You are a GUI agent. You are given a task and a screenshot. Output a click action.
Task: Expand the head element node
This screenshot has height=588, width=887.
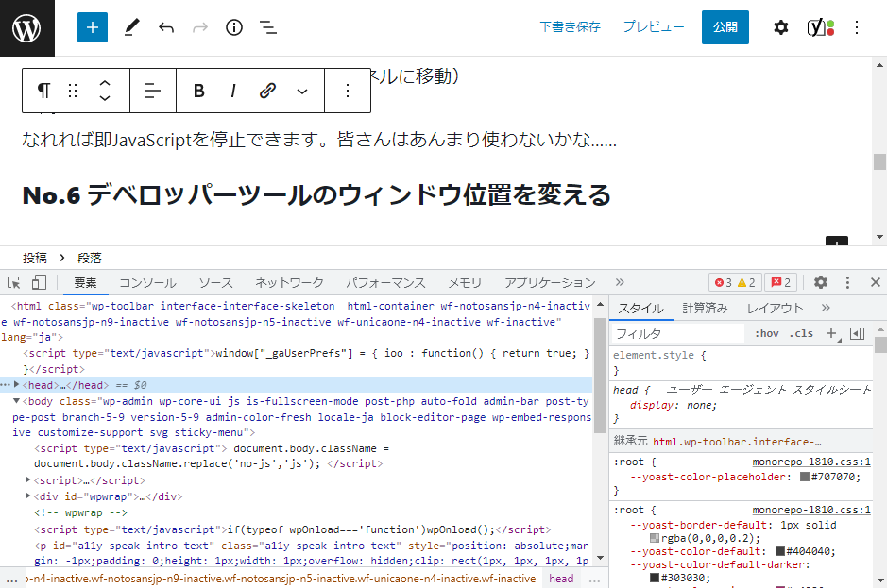pyautogui.click(x=17, y=384)
